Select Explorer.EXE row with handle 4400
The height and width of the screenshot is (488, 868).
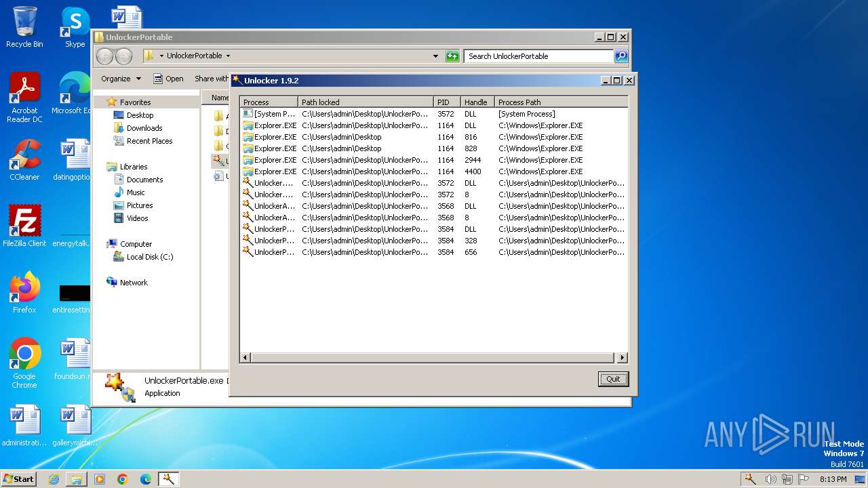tap(434, 171)
